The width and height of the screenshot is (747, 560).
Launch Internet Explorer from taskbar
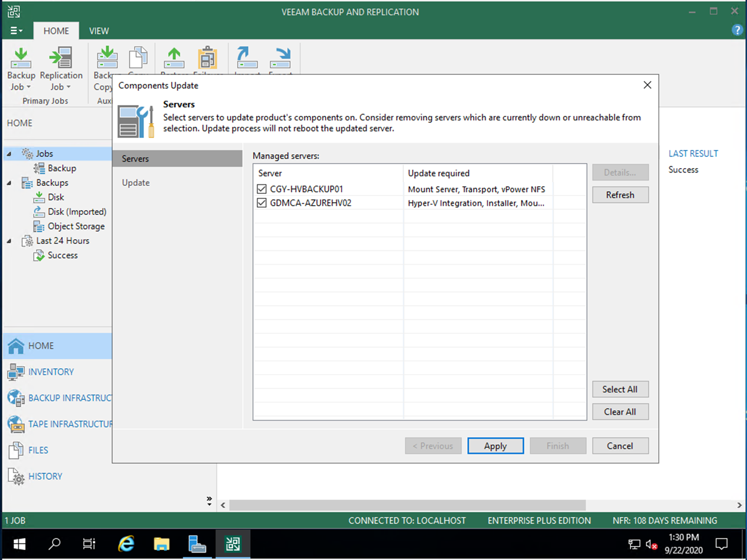click(x=126, y=544)
